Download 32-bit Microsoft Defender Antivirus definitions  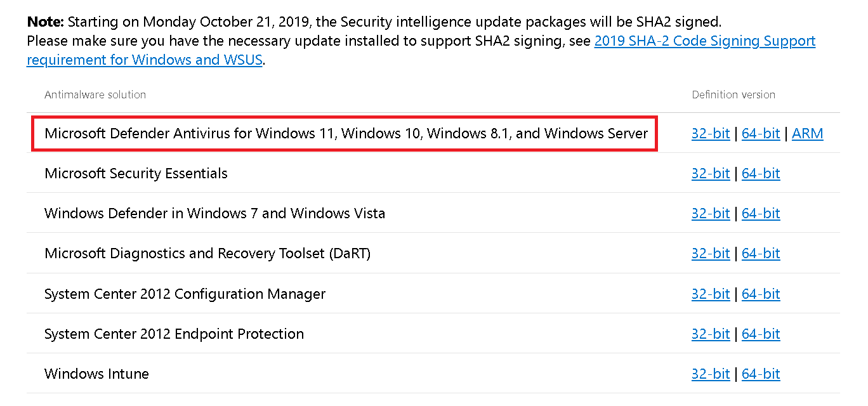(711, 134)
